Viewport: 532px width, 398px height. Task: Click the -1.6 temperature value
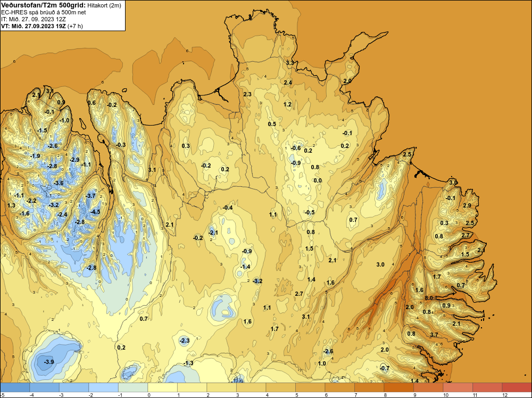click(x=24, y=213)
